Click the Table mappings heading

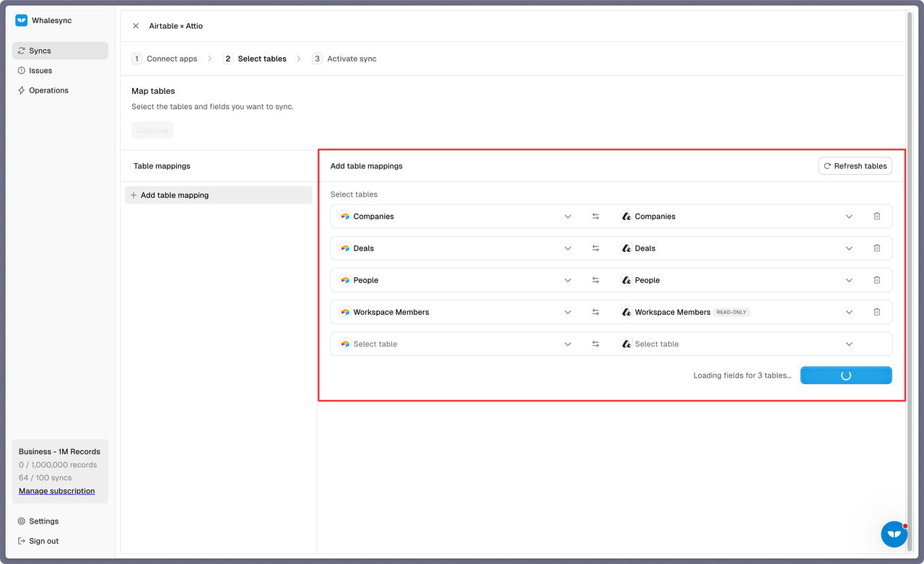click(x=162, y=166)
